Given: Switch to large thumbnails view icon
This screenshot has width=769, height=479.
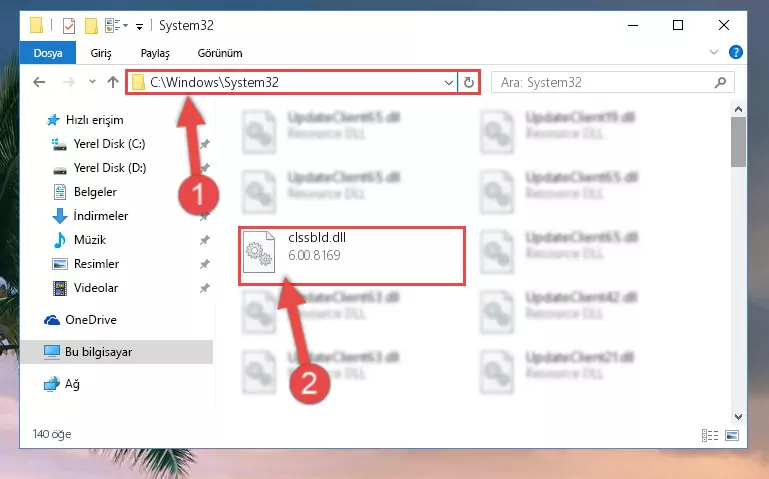Looking at the screenshot, I should [x=732, y=435].
